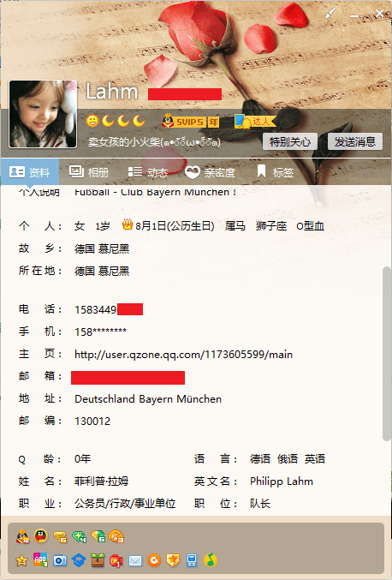This screenshot has width=392, height=580.
Task: Open the yellow diamond level 6 icon
Action: 60,536
